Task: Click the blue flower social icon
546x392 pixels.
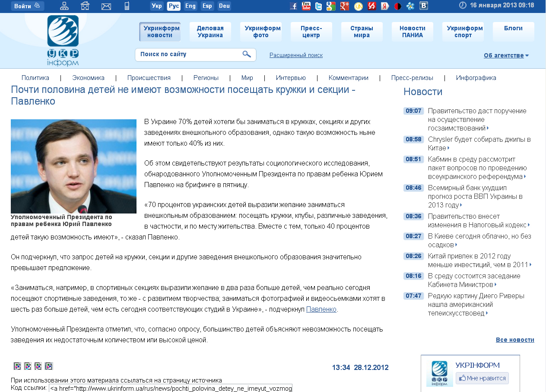Action: (411, 6)
